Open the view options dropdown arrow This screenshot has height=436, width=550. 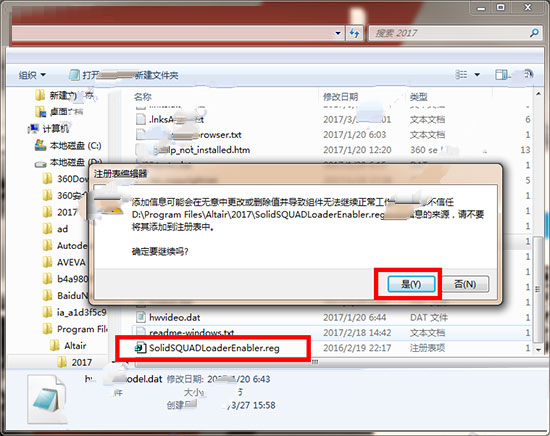click(x=477, y=75)
